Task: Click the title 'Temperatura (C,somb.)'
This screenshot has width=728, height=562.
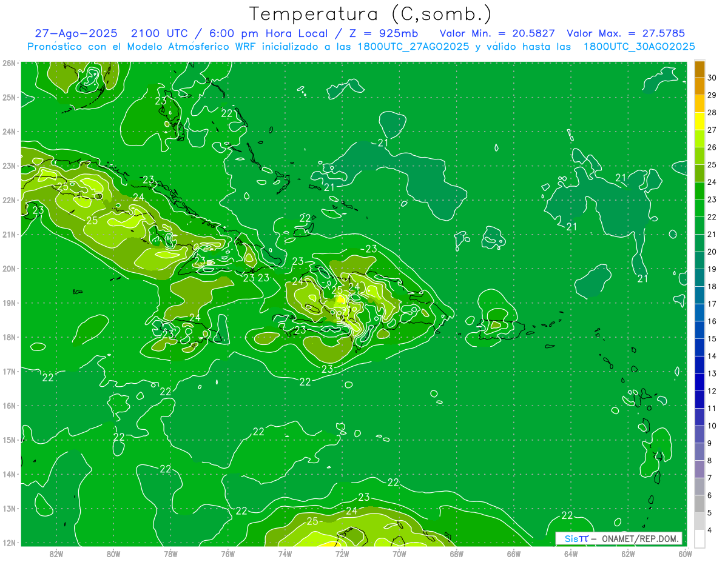Action: tap(370, 15)
